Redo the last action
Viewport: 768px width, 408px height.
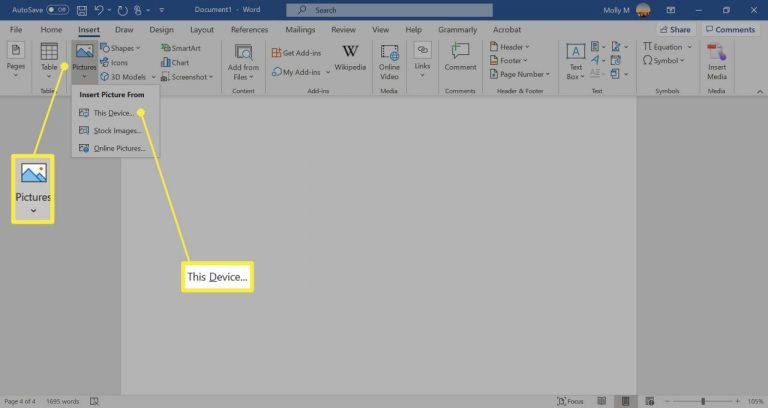pos(122,10)
